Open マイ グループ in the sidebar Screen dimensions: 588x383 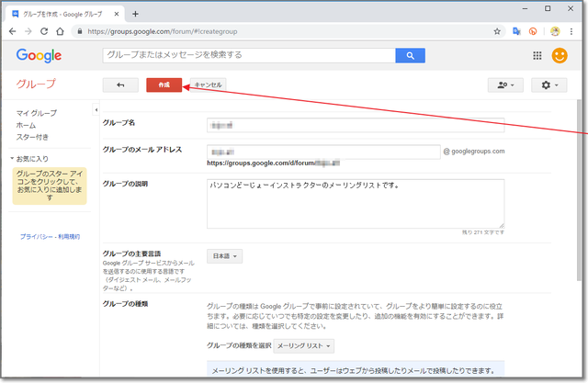(x=35, y=113)
